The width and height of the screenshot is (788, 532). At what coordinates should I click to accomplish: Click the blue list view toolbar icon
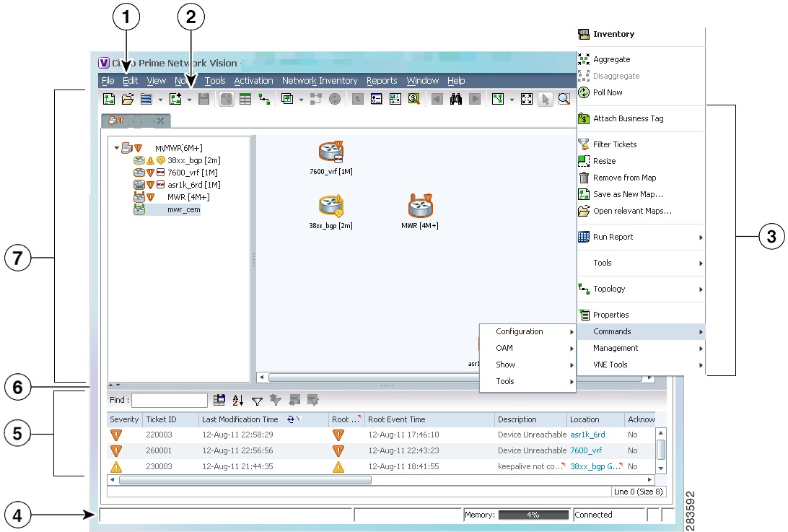click(146, 99)
